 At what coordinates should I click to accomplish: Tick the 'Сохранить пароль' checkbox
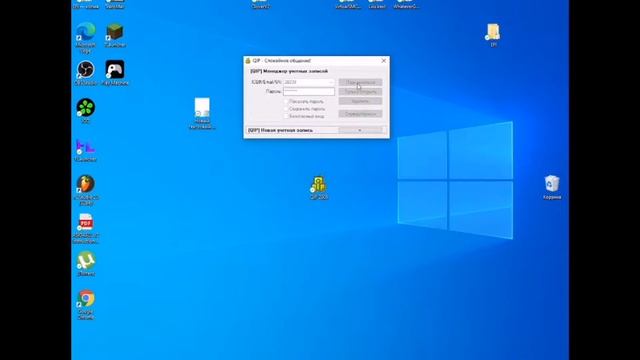286,109
